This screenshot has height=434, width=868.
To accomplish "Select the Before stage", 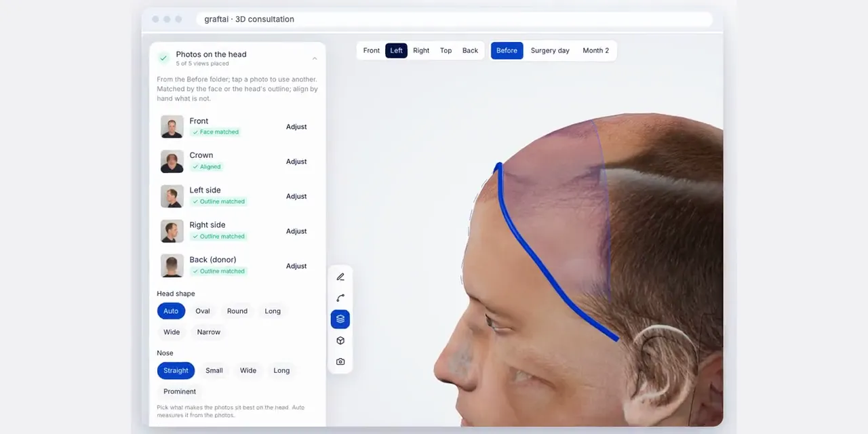I will (507, 50).
